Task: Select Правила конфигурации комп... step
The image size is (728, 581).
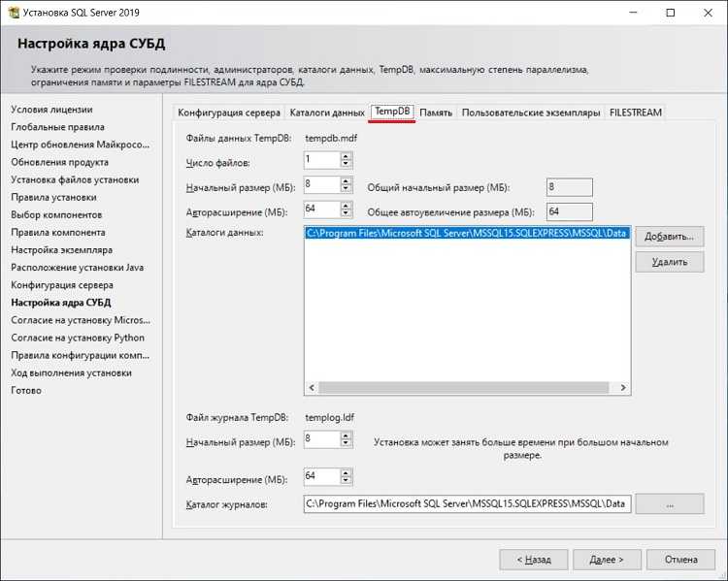Action: (80, 355)
